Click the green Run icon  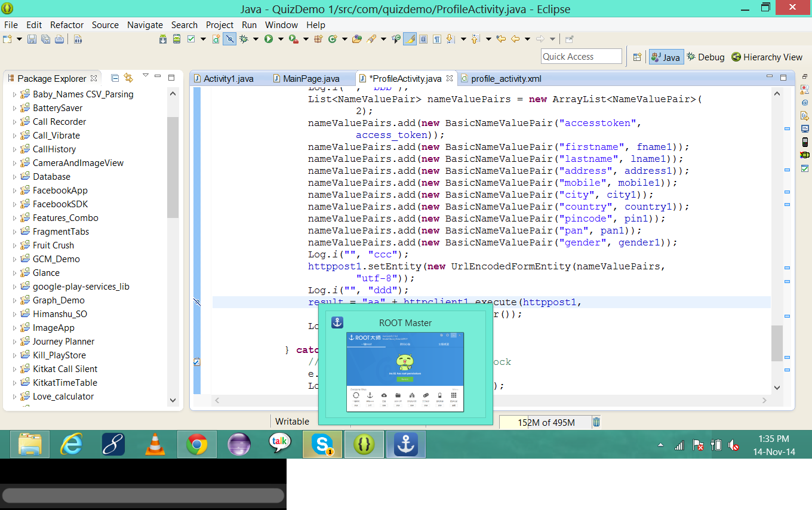coord(269,39)
